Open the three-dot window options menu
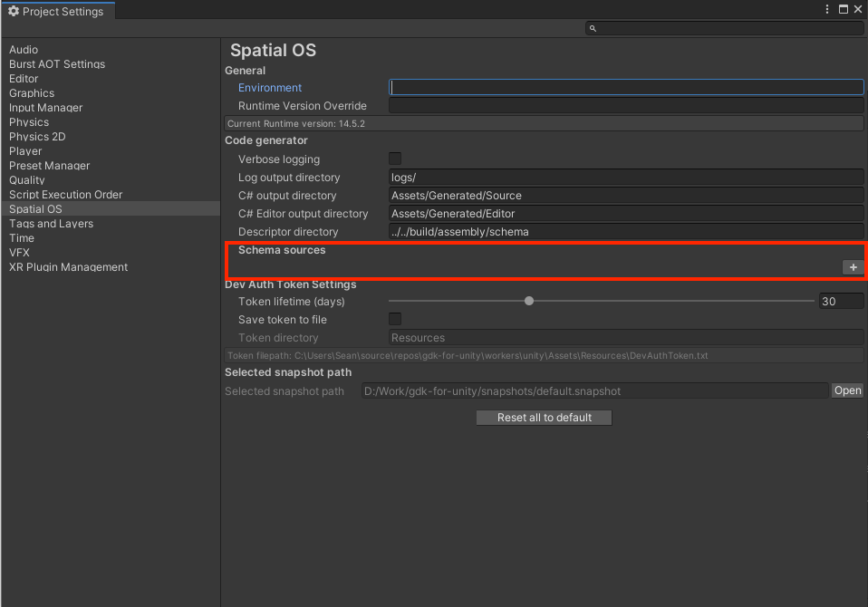Image resolution: width=868 pixels, height=607 pixels. tap(827, 9)
